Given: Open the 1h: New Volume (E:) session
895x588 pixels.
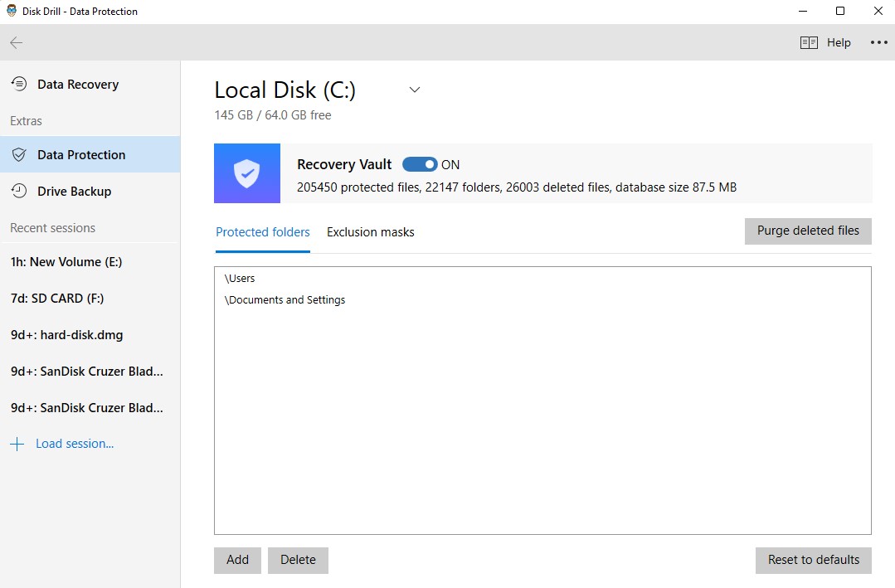Looking at the screenshot, I should click(90, 262).
